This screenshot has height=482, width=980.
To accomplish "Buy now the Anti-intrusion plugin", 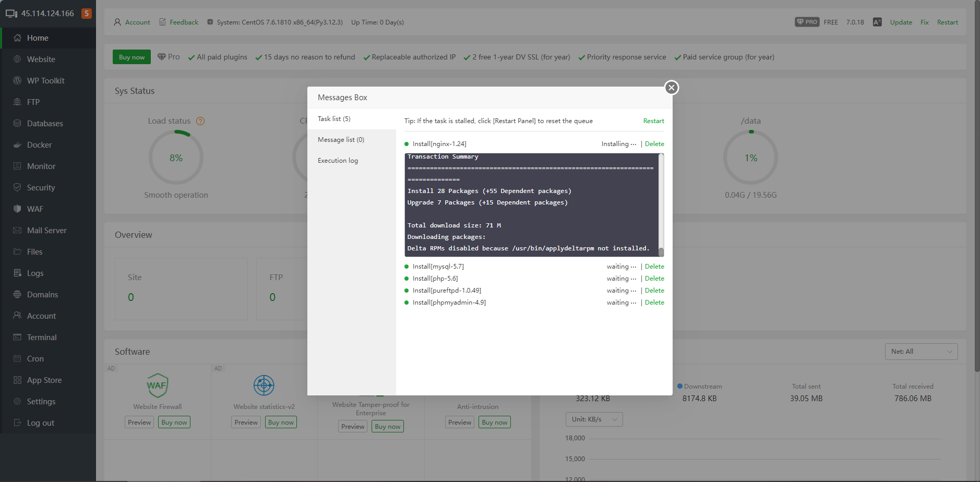I will pos(495,423).
